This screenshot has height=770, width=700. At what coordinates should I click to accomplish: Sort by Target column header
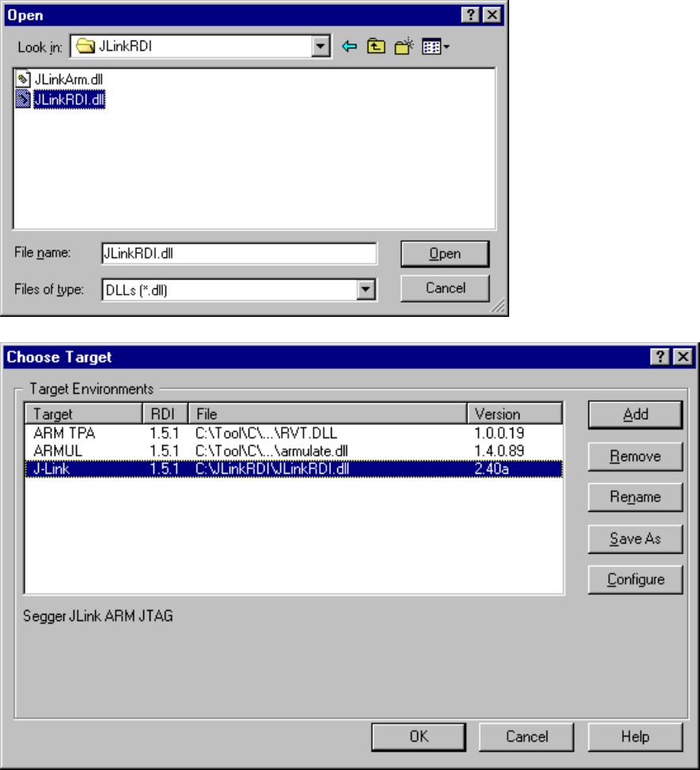(x=83, y=414)
